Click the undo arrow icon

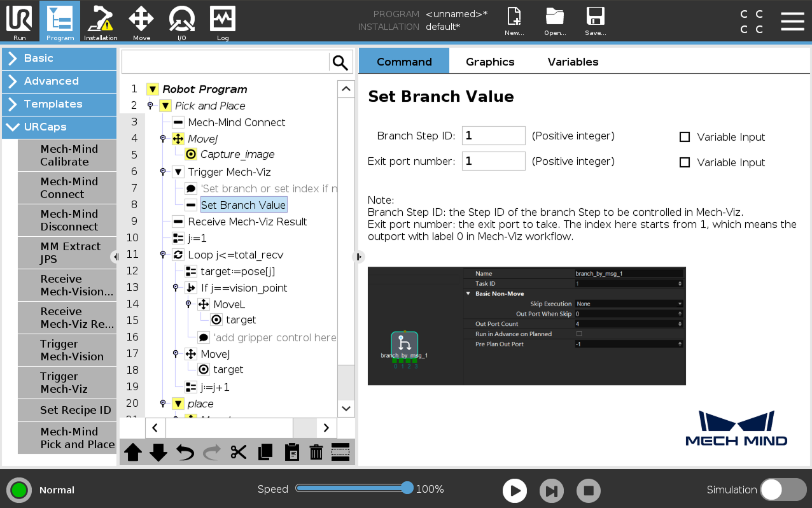click(185, 453)
